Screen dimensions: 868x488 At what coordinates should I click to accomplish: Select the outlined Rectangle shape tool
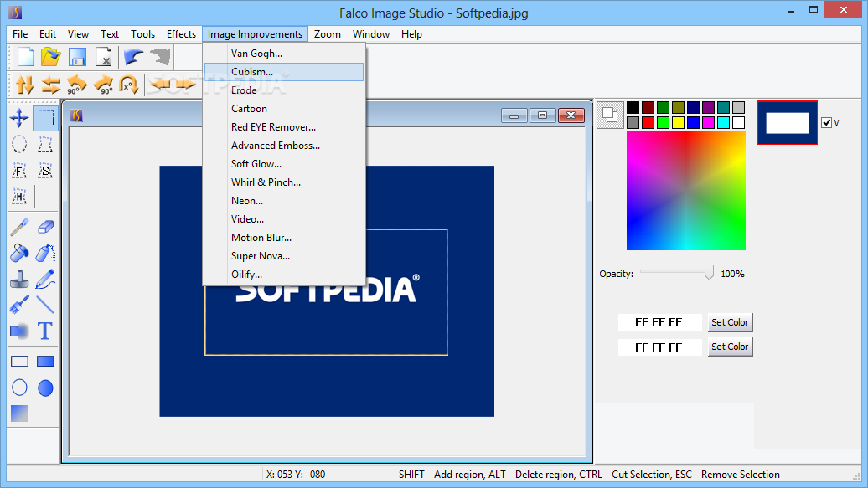coord(19,362)
